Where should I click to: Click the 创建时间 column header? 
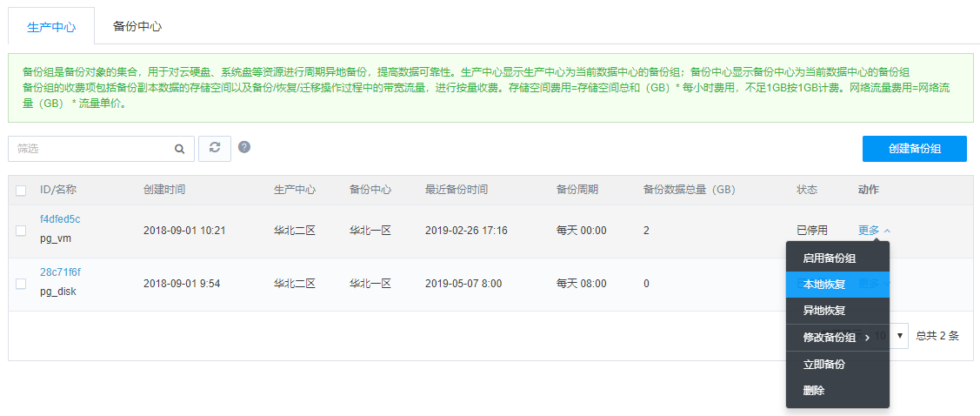[163, 190]
